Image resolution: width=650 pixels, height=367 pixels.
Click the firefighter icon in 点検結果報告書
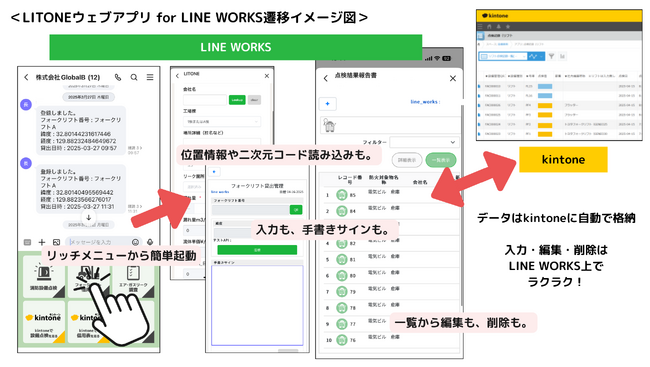click(x=330, y=125)
